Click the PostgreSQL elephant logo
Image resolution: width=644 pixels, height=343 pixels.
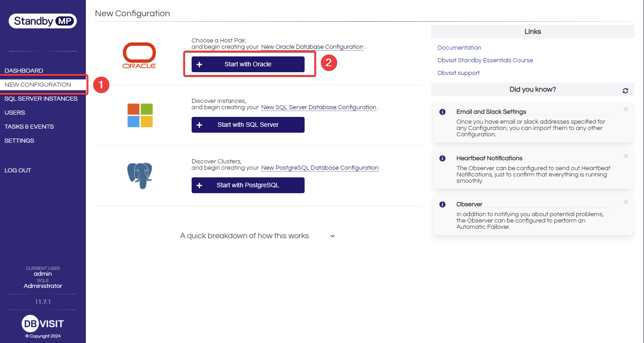140,176
